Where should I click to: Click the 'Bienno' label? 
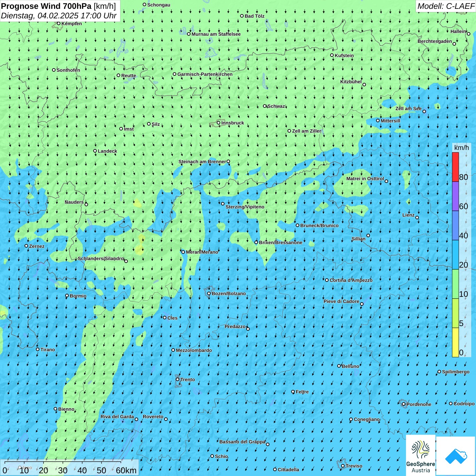tap(66, 409)
